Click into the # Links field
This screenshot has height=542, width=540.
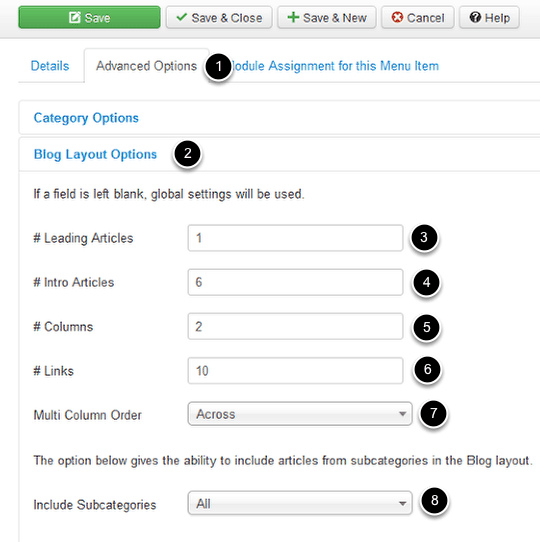coord(295,371)
